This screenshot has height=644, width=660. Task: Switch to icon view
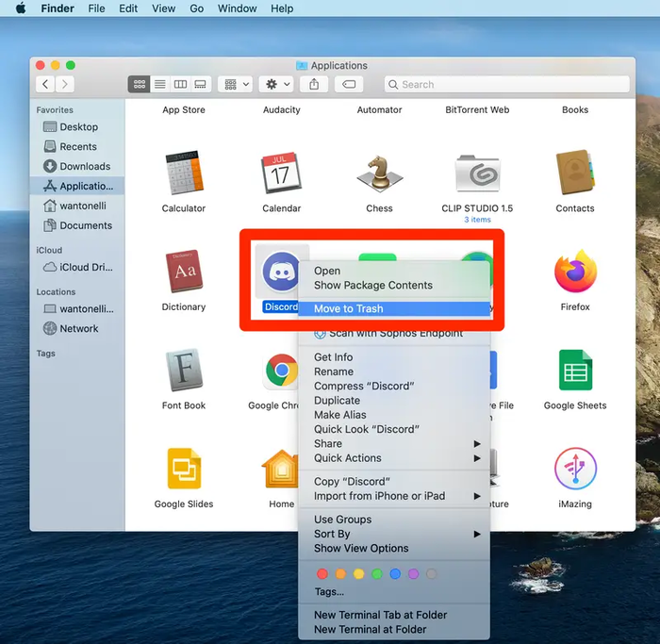(x=139, y=84)
